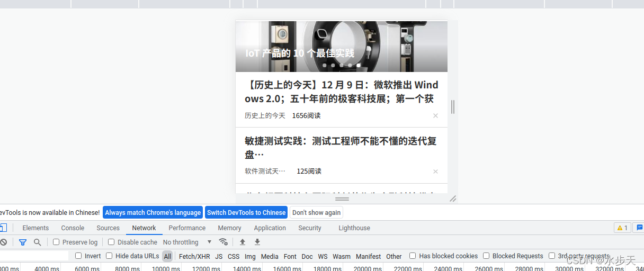Click the 125阅读 read count
This screenshot has width=644, height=271.
309,171
